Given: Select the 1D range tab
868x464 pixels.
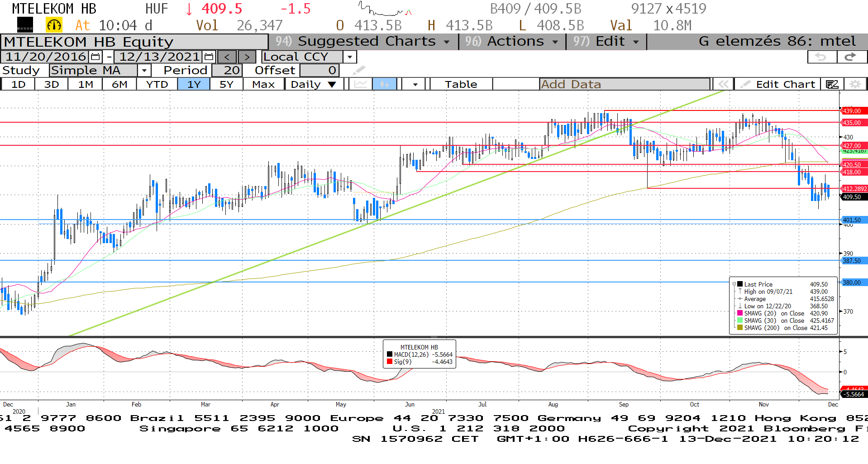Looking at the screenshot, I should tap(18, 84).
